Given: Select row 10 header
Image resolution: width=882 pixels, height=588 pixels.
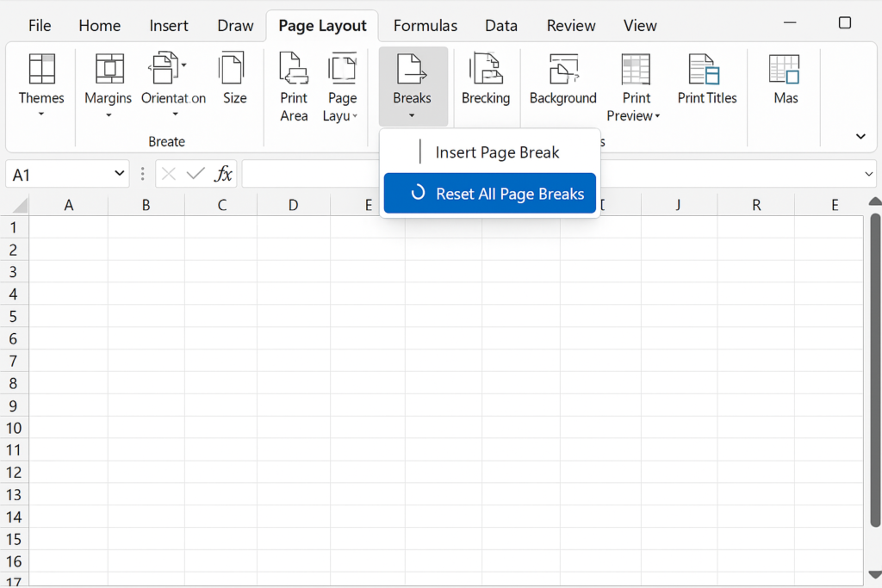Looking at the screenshot, I should tap(14, 429).
